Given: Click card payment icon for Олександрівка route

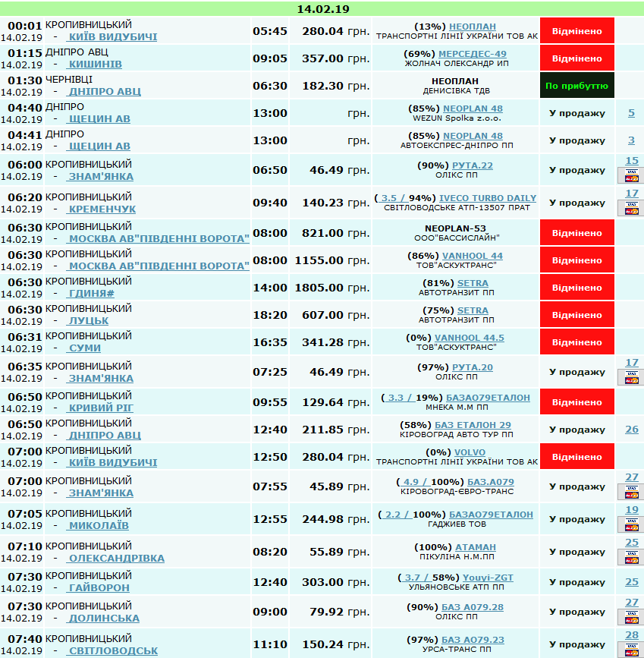Looking at the screenshot, I should (x=631, y=558).
